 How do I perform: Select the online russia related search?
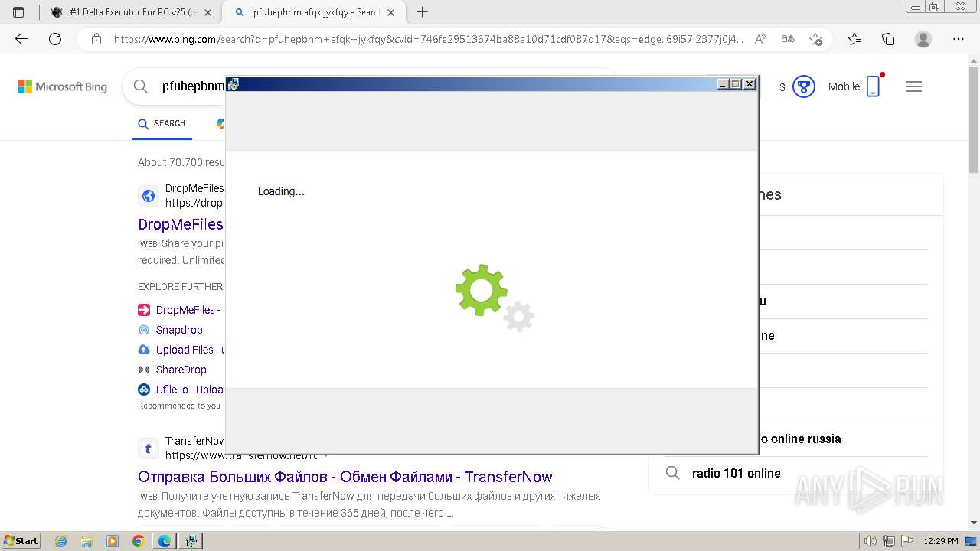[800, 439]
